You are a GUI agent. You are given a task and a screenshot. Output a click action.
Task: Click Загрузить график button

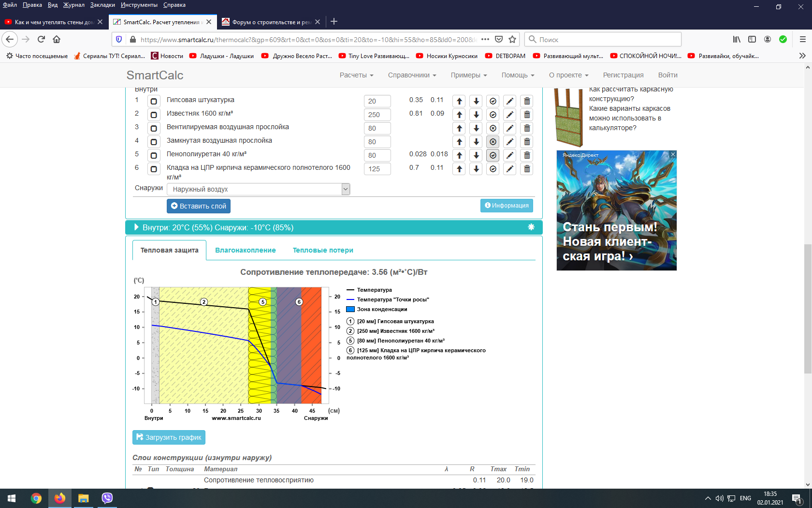point(169,437)
